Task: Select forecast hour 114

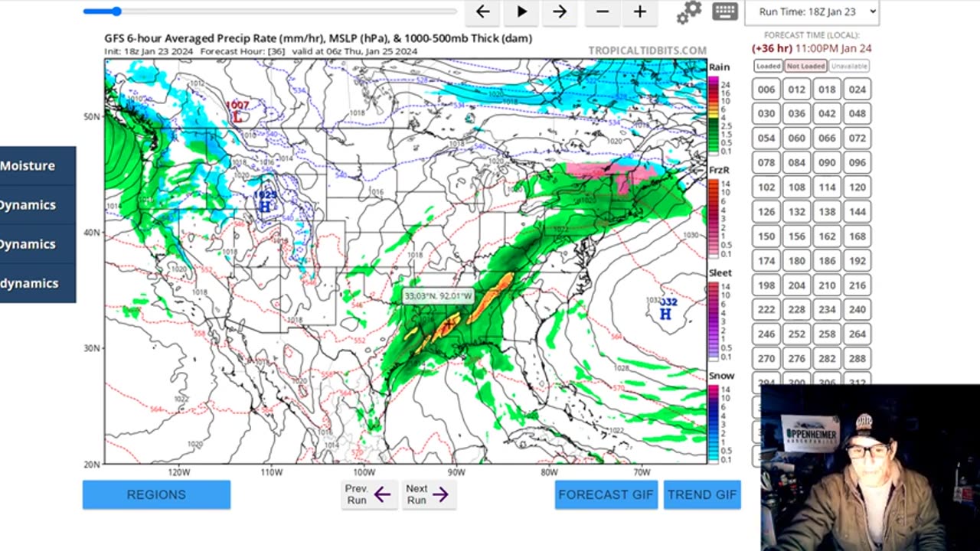Action: click(x=827, y=187)
